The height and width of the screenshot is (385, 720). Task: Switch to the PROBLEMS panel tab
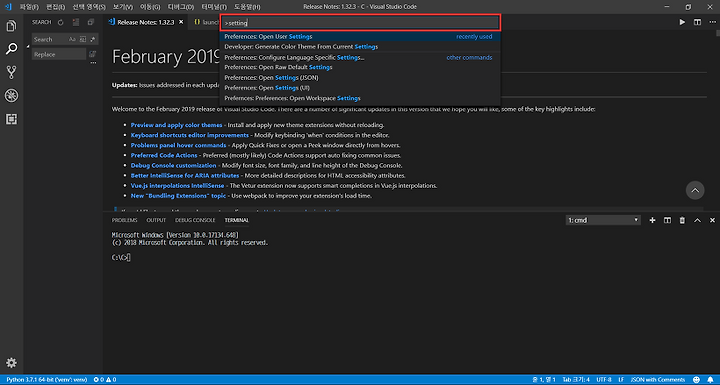[x=124, y=220]
